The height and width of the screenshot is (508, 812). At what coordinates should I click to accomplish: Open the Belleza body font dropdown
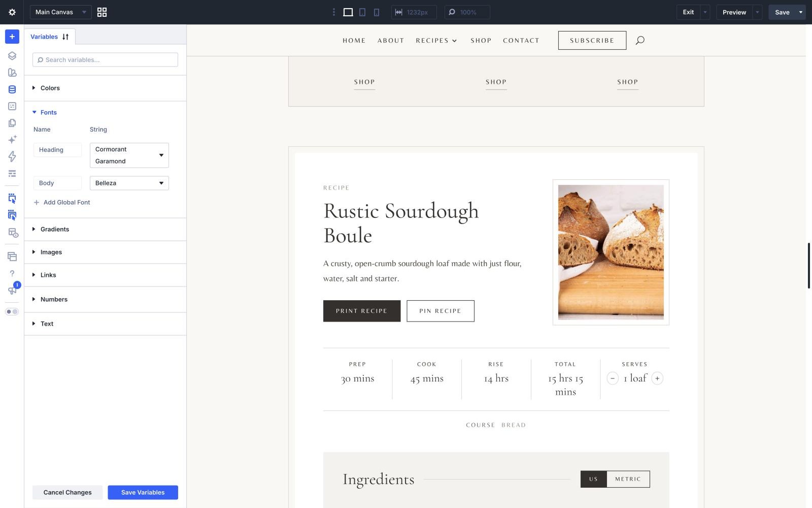point(129,183)
